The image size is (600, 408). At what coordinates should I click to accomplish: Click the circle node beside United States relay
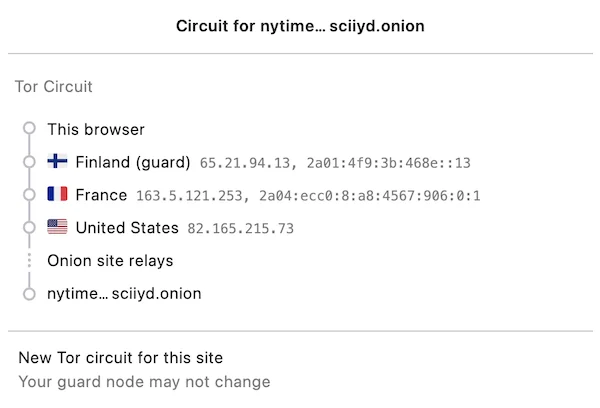[29, 227]
